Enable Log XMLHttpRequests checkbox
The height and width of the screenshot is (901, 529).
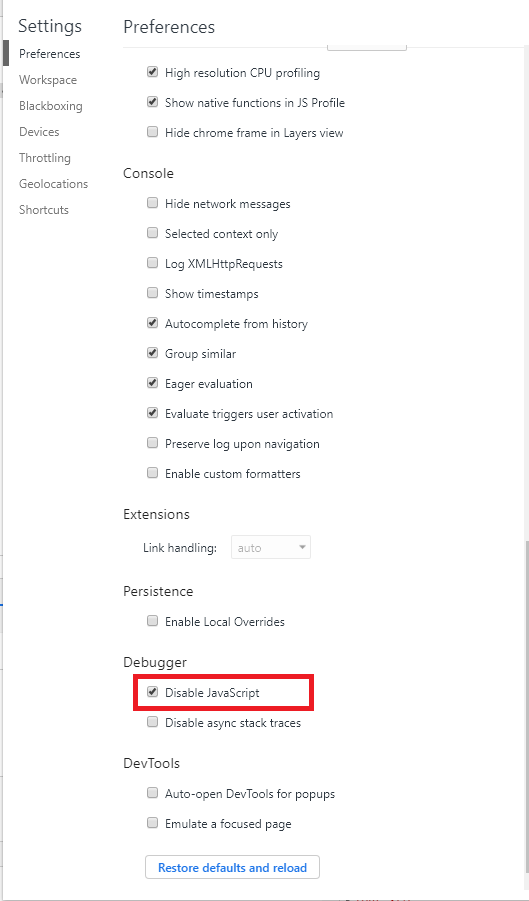(x=152, y=263)
